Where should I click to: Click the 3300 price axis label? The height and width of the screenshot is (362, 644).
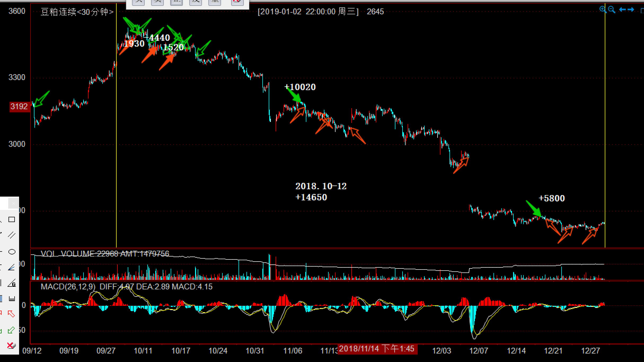point(17,77)
